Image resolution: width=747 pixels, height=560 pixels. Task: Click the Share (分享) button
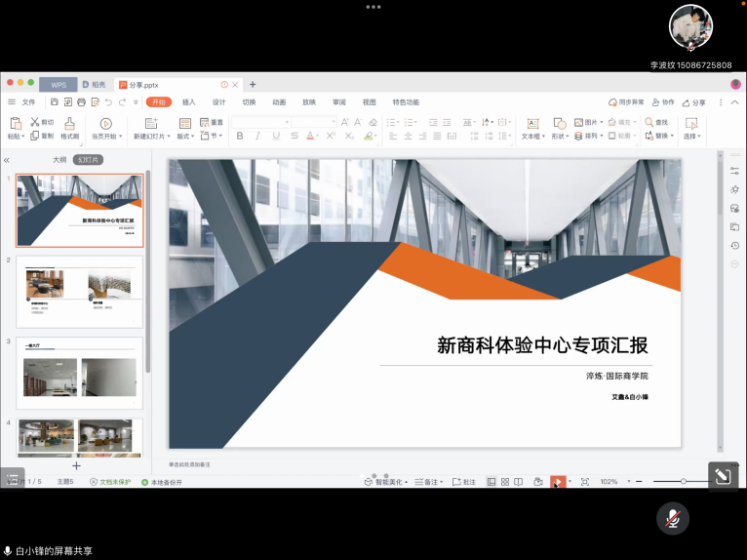[694, 101]
